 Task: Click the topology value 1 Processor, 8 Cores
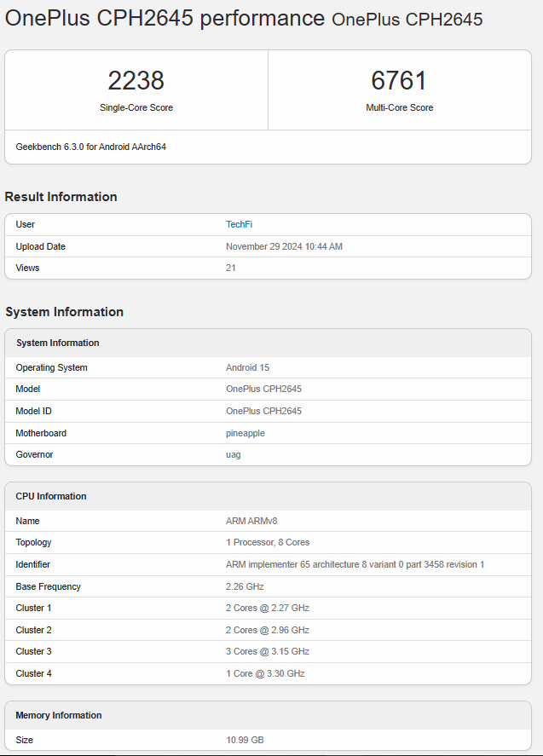(x=268, y=542)
